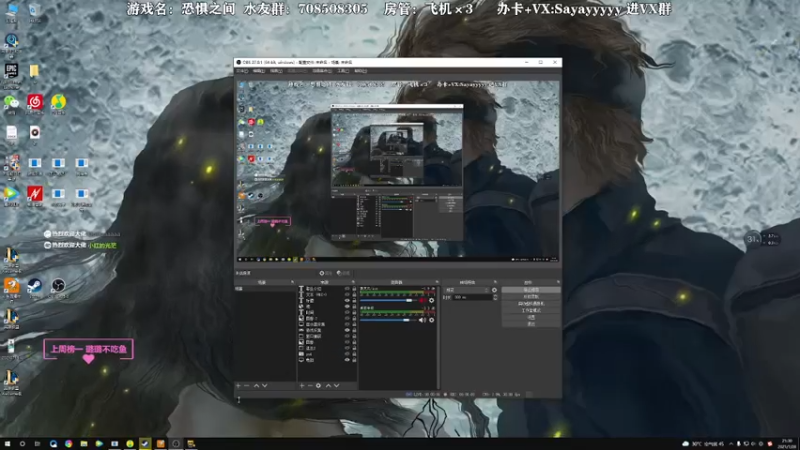Viewport: 800px width, 450px height.
Task: Open source properties gear in Sources toolbar
Action: coord(318,386)
